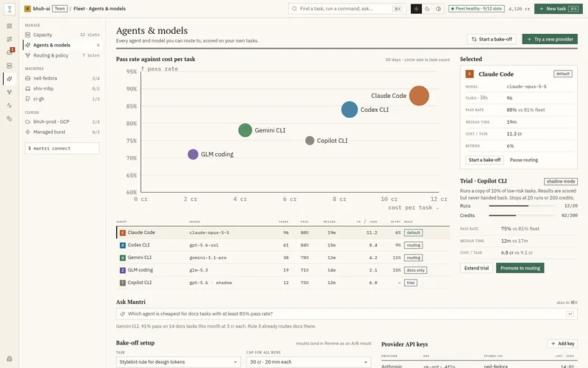The width and height of the screenshot is (588, 368).
Task: Click the Claude Code icon in table row
Action: tap(122, 233)
